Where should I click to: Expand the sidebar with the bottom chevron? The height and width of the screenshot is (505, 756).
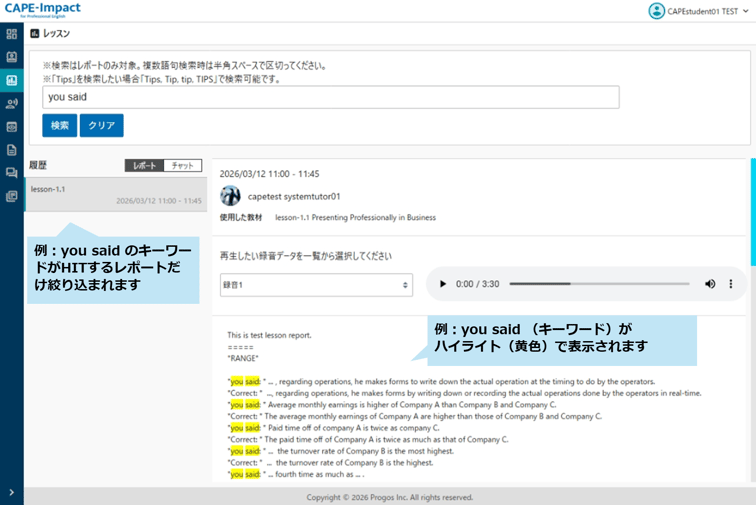[x=11, y=492]
